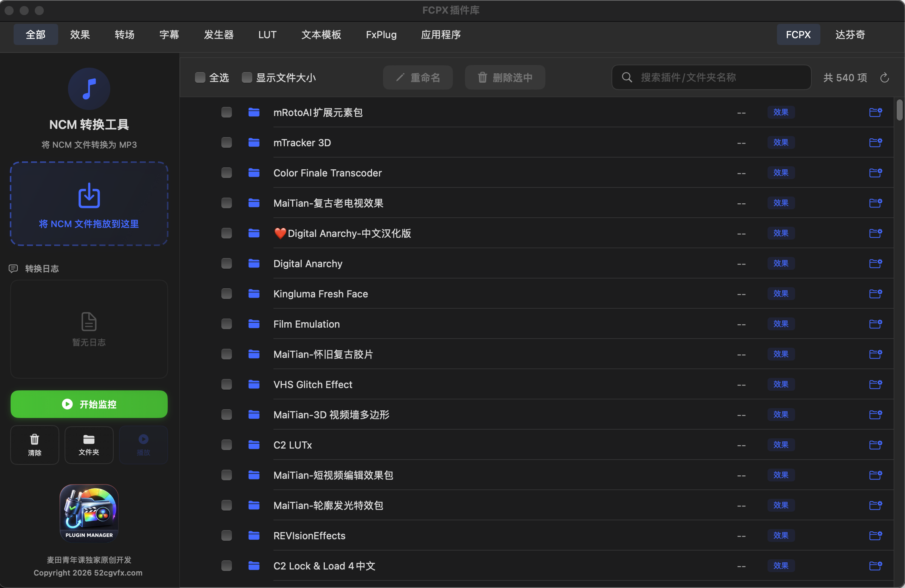Click the plugin list vertical scrollbar
905x588 pixels.
click(899, 110)
